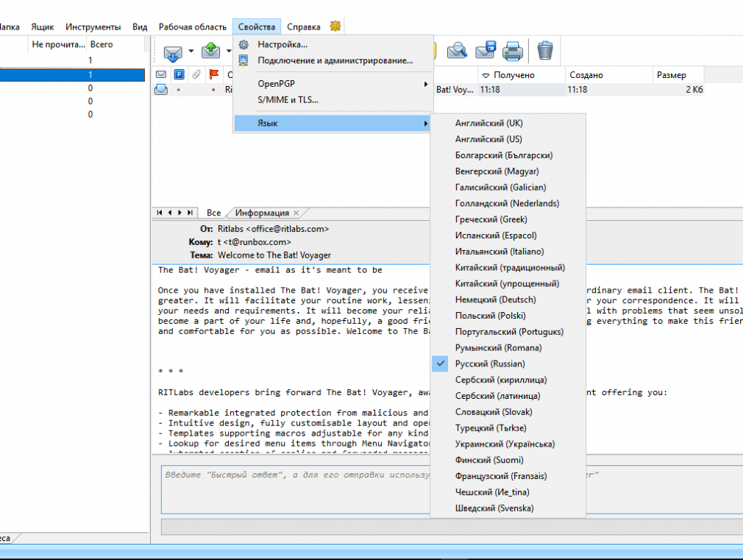Open the dropdown arrow beside send mail icon
The image size is (743, 560).
point(229,51)
